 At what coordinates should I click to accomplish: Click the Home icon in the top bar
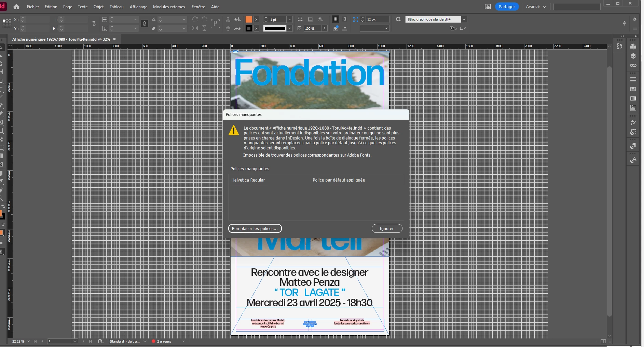coord(16,7)
